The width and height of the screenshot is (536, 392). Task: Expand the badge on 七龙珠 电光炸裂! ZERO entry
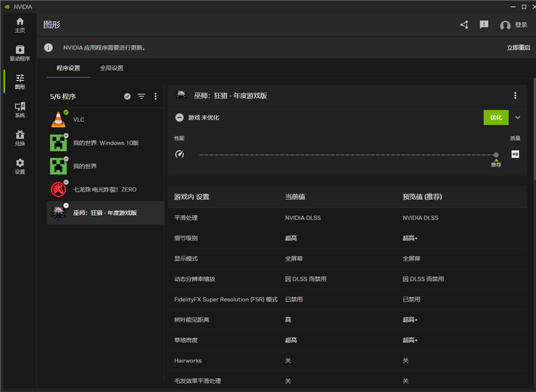pyautogui.click(x=68, y=183)
